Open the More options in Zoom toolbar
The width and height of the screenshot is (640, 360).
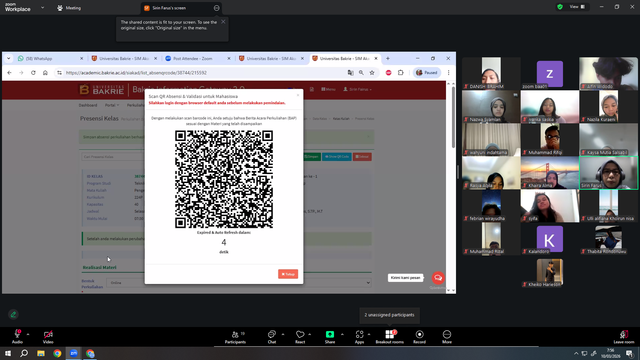447,336
